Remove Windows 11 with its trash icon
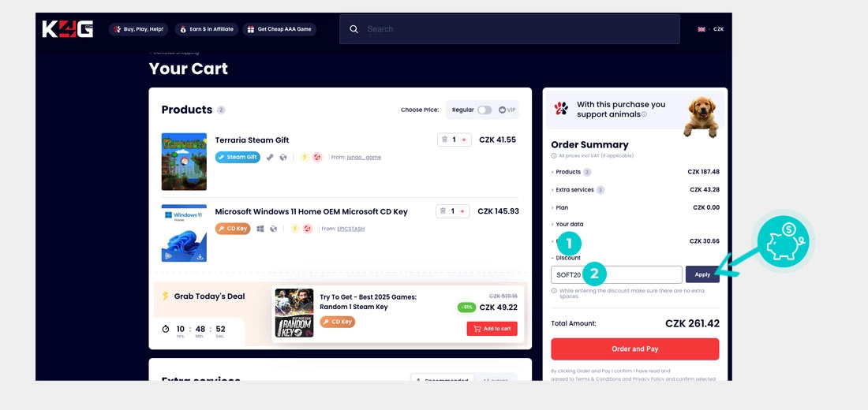 [x=443, y=211]
